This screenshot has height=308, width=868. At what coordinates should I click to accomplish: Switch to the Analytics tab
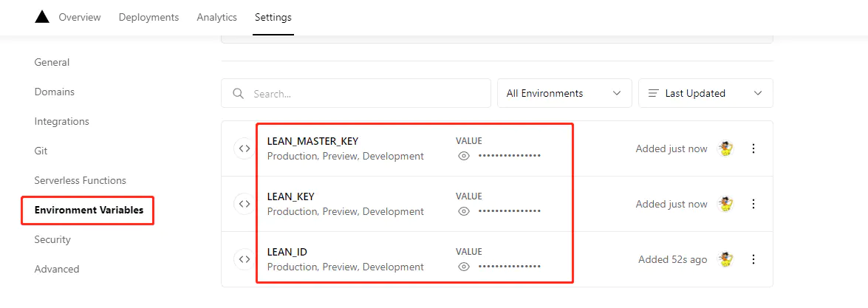[x=217, y=17]
